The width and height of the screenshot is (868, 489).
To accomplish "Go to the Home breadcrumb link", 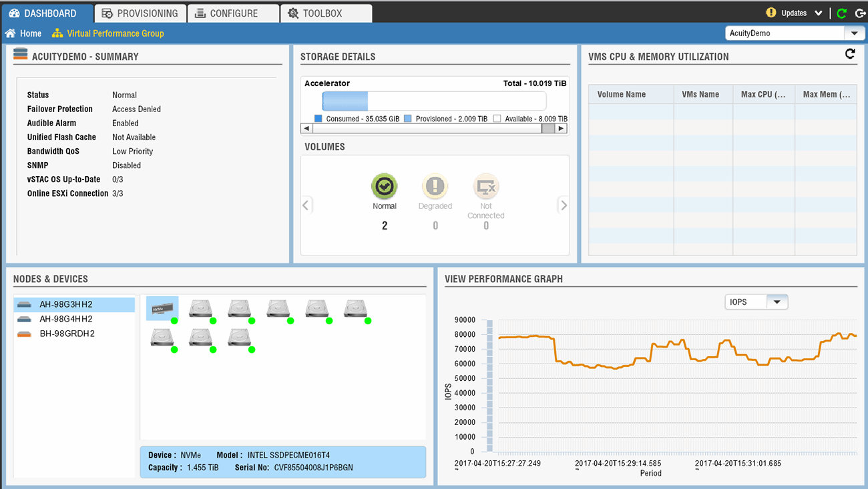I will (x=30, y=33).
